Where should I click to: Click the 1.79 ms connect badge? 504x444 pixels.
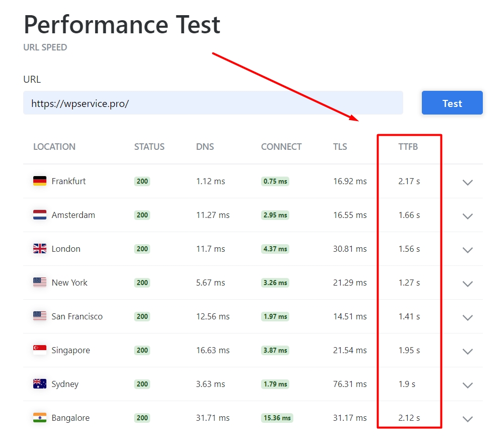[x=275, y=384]
